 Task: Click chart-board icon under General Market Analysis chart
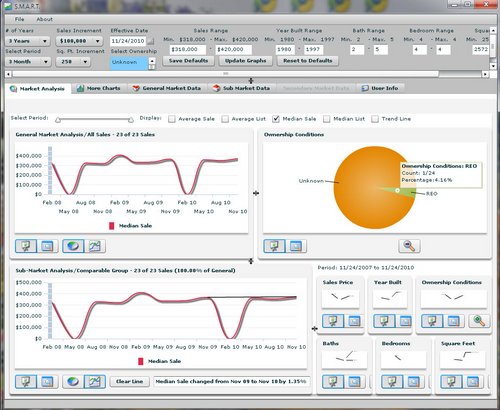click(26, 246)
